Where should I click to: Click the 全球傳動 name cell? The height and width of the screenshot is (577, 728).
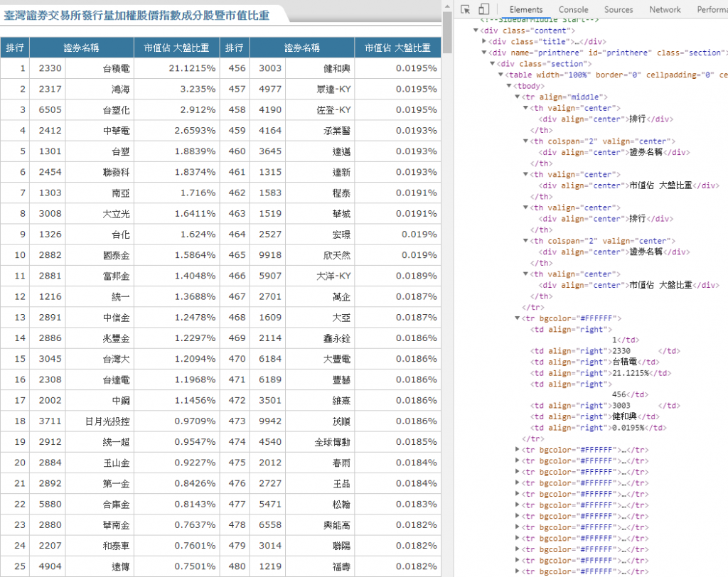pos(320,442)
